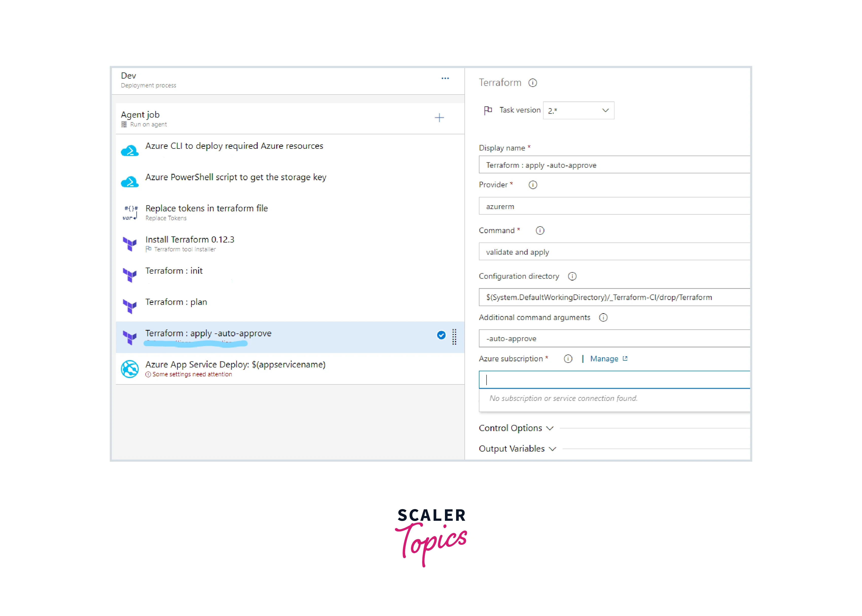Click the info icon beside the Terraform title

click(533, 83)
